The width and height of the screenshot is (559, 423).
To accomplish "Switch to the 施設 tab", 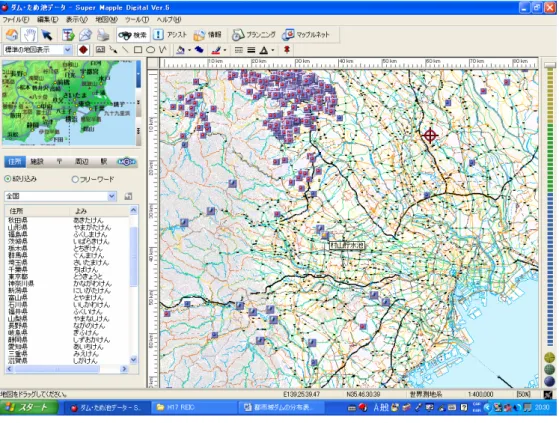I will tap(37, 162).
